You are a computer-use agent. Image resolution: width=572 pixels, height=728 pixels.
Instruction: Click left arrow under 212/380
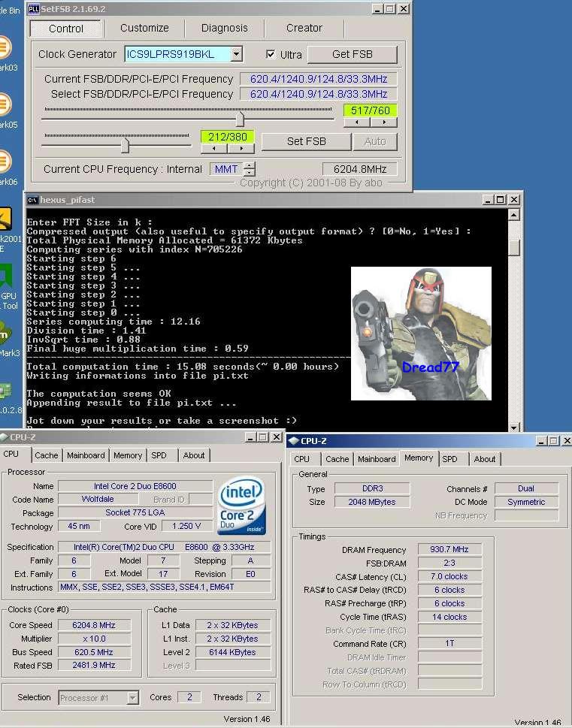[x=214, y=149]
